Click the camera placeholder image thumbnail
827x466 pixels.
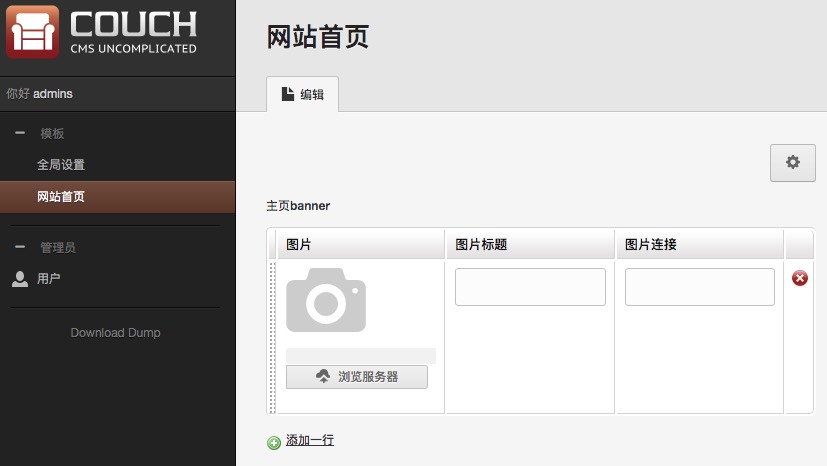point(326,300)
